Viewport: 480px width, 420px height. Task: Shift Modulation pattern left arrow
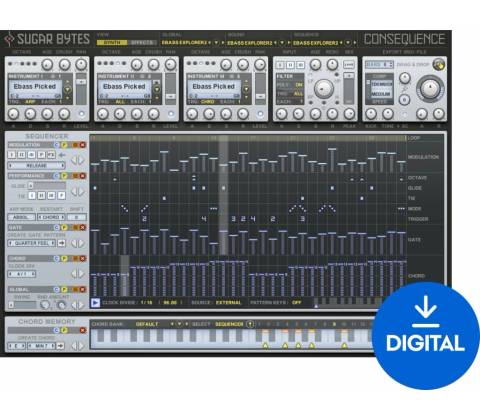(74, 160)
